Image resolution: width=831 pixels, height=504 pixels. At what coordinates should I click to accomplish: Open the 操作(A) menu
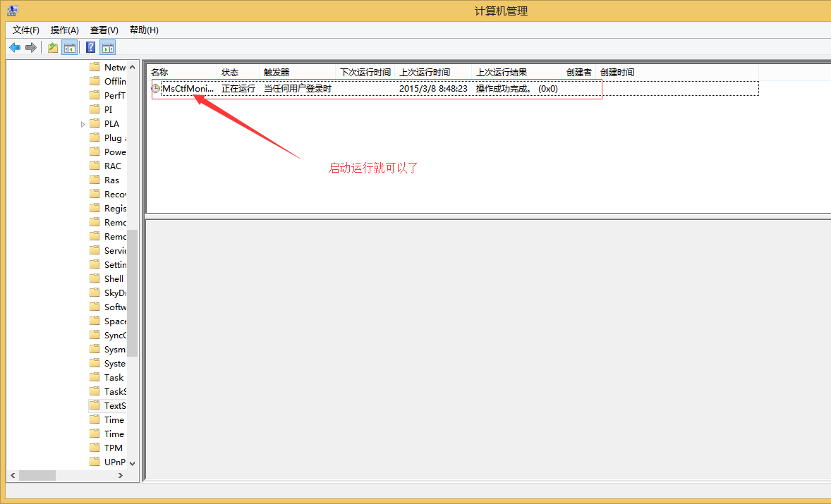pyautogui.click(x=65, y=30)
